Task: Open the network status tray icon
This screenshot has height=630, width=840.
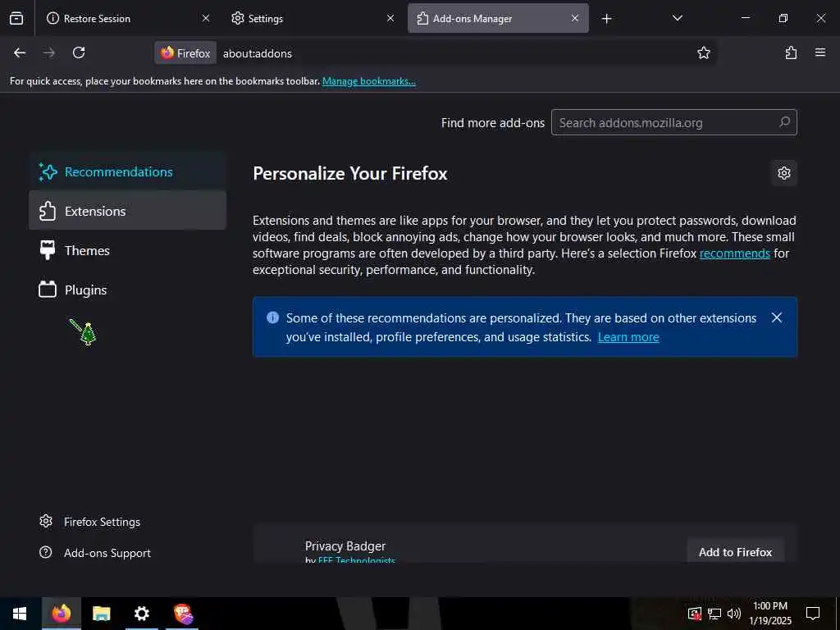Action: point(714,614)
